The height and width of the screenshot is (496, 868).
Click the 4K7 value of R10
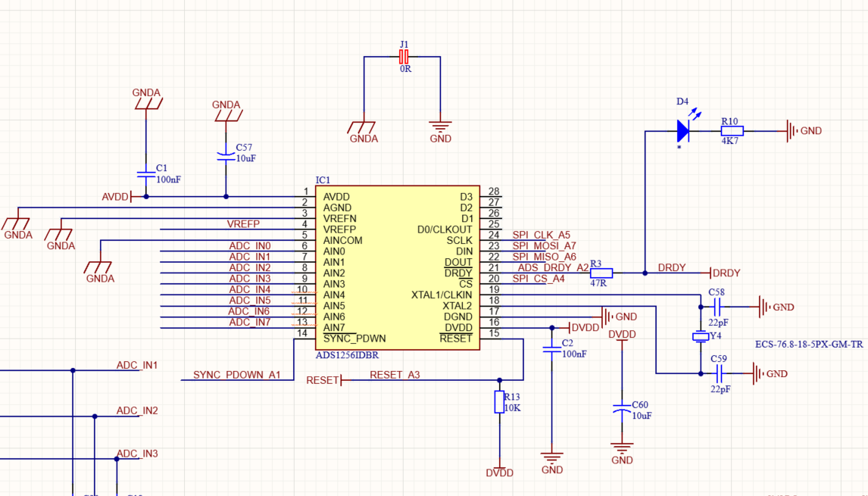(x=729, y=141)
